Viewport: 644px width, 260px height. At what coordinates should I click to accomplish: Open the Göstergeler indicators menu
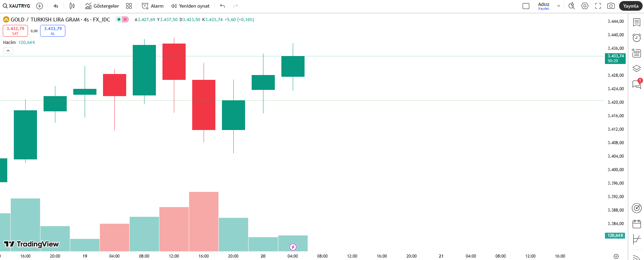point(102,6)
